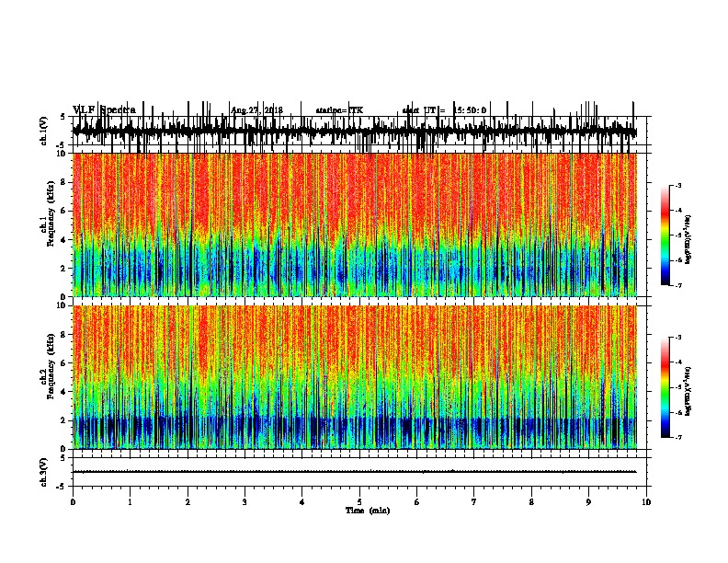Viewport: 728px width, 563px height.
Task: Click time axis tick label "5"
Action: tap(359, 502)
